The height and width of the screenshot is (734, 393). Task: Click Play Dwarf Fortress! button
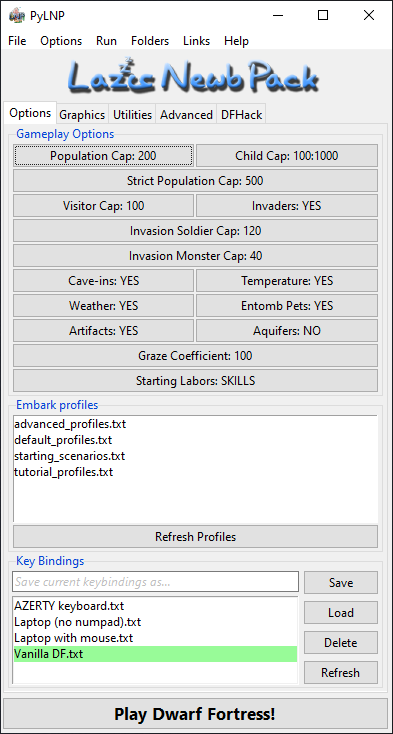[195, 714]
